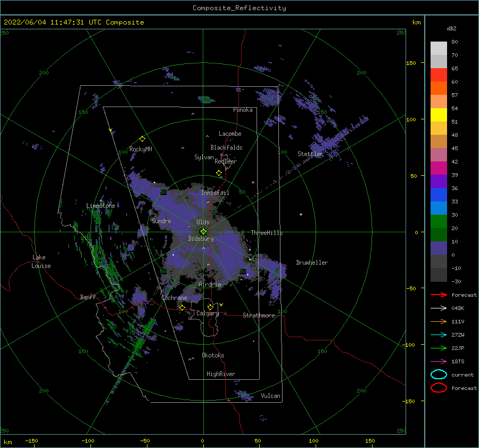Click yellow diamond marker below RedDeer
Viewport: 479px width, 448px height.
[x=219, y=173]
